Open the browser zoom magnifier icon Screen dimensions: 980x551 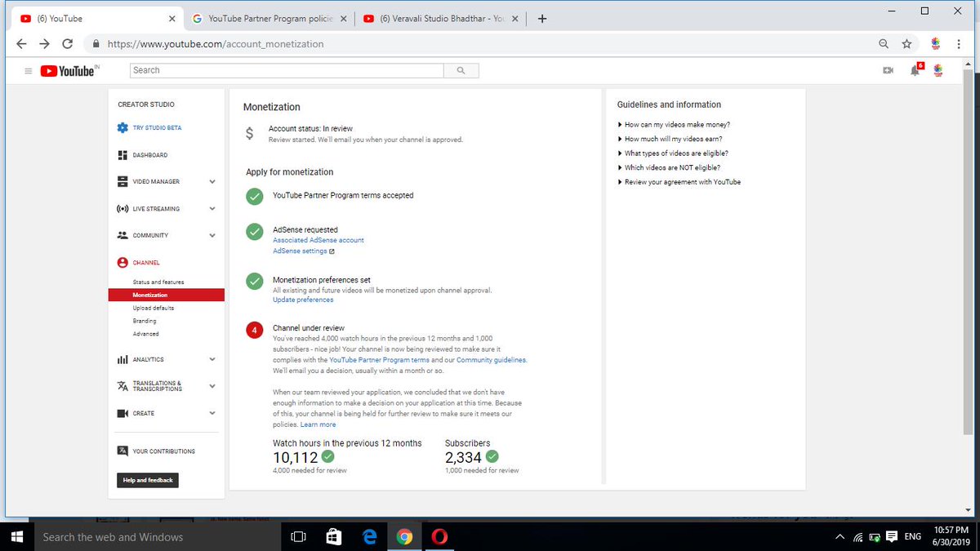pos(884,43)
